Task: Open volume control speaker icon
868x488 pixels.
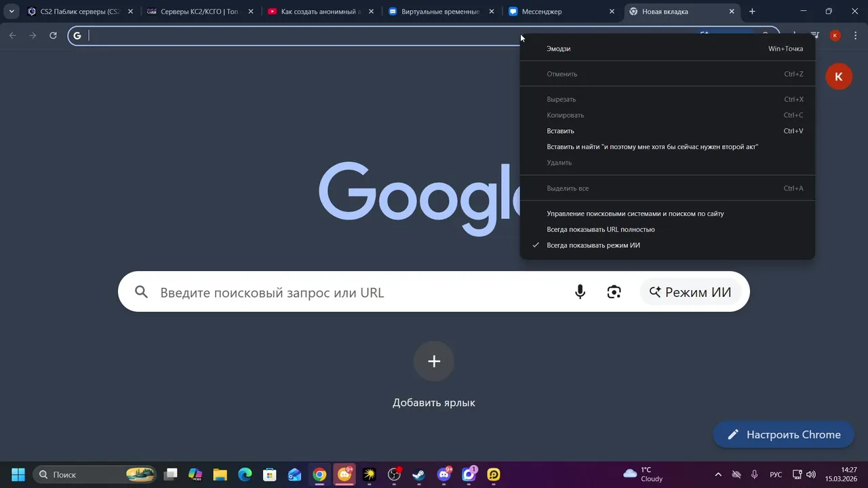Action: pos(811,474)
